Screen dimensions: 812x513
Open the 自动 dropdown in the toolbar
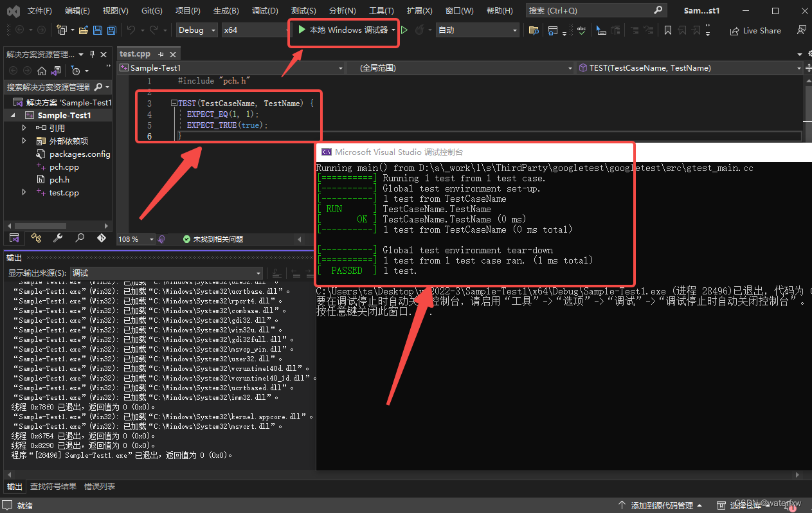click(x=477, y=30)
